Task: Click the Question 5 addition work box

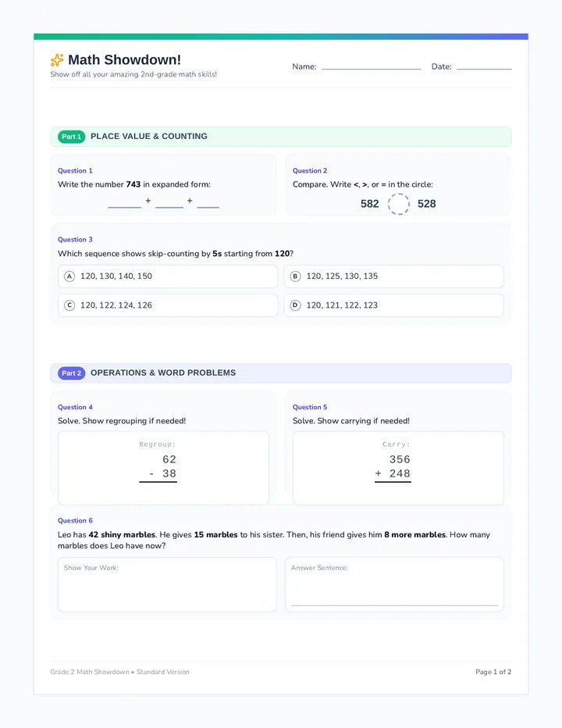Action: (398, 468)
